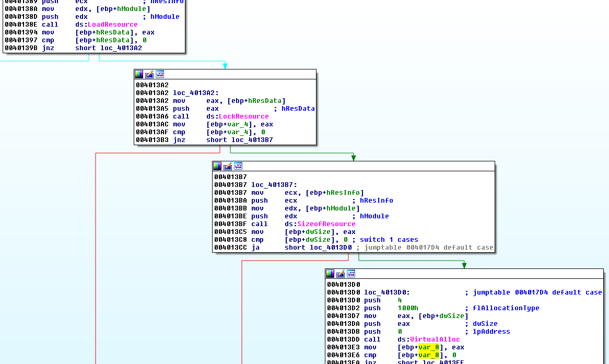Click the edit pencil icon on the loc_4013D0 block
This screenshot has height=364, width=609.
(341, 274)
